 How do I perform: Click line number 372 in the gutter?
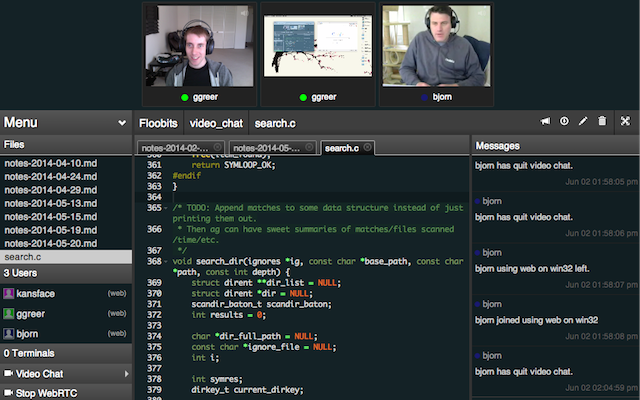coord(154,315)
